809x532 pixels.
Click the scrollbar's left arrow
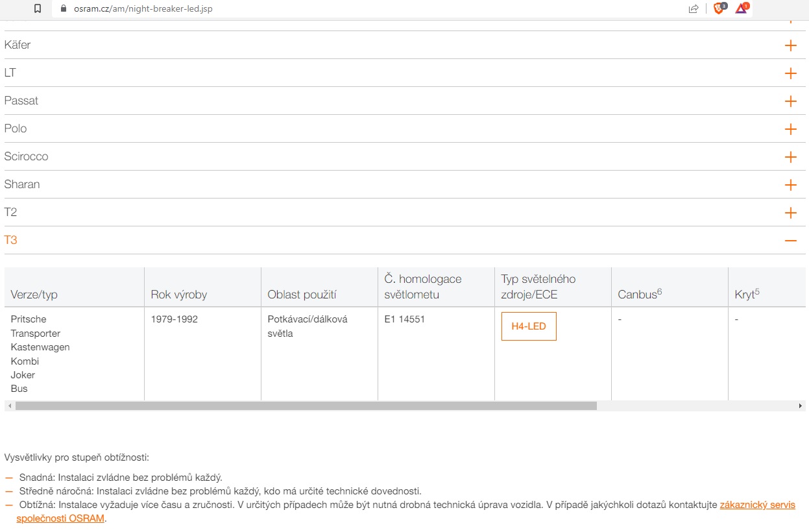pyautogui.click(x=8, y=405)
